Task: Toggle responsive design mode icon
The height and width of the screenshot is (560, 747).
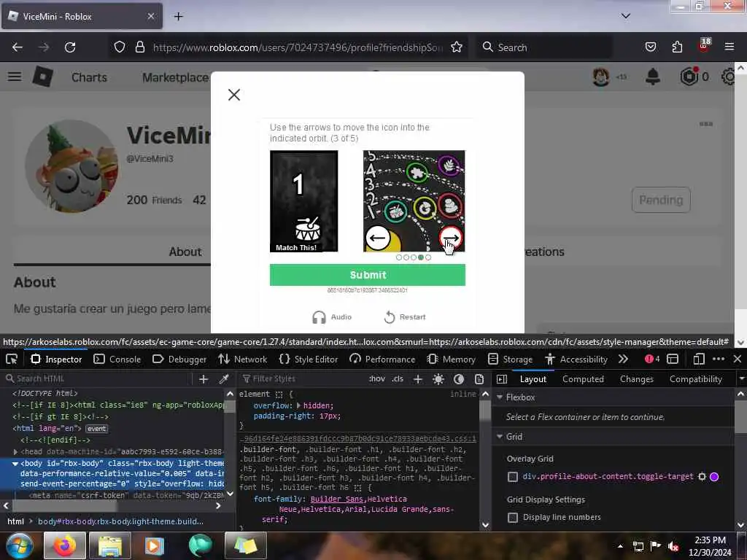Action: click(x=698, y=359)
